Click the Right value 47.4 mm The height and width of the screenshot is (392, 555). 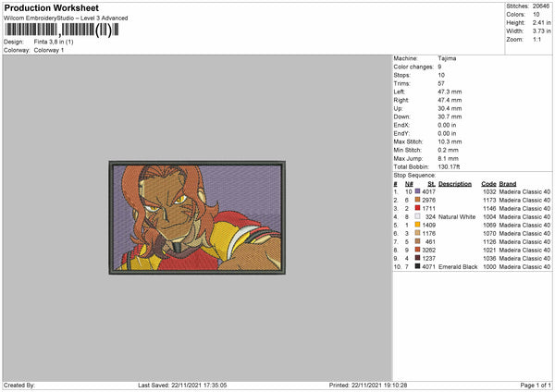click(450, 100)
